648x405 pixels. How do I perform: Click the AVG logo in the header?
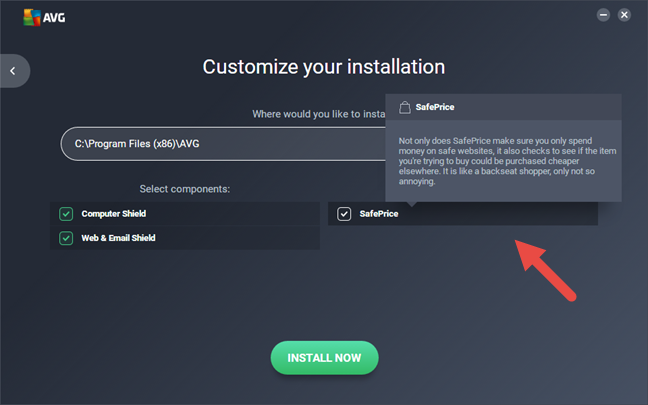44,17
